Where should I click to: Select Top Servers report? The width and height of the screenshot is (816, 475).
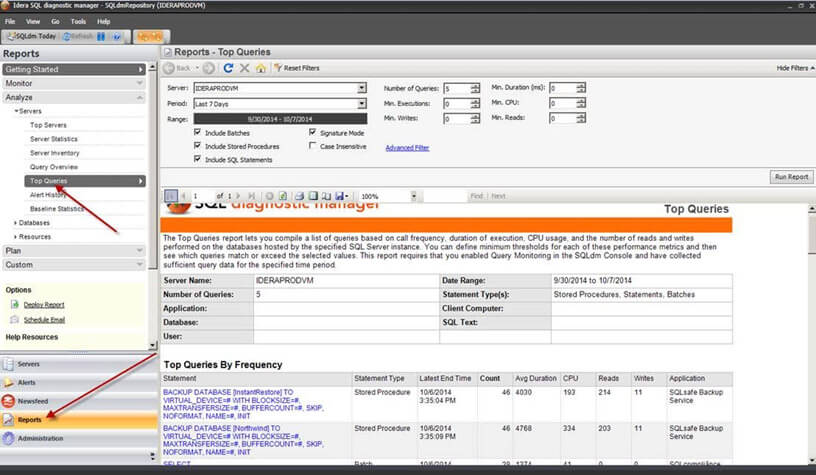point(48,125)
